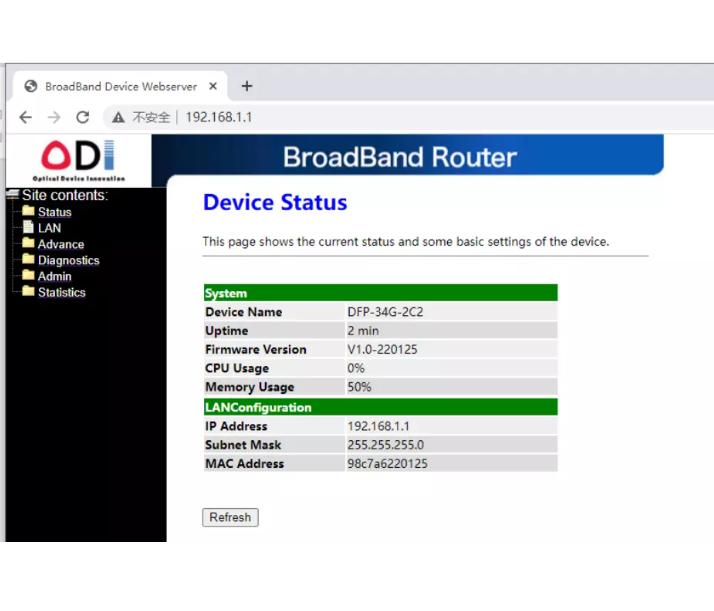
Task: Click the Uptime value 2 min
Action: point(363,331)
